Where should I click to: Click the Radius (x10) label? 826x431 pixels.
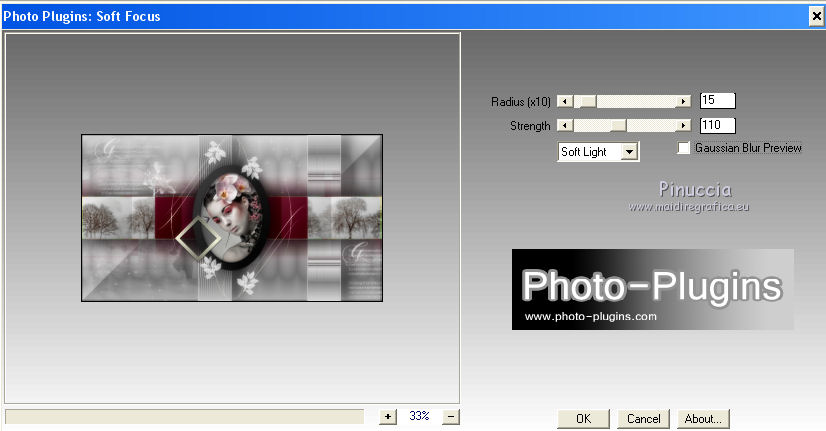coord(520,102)
